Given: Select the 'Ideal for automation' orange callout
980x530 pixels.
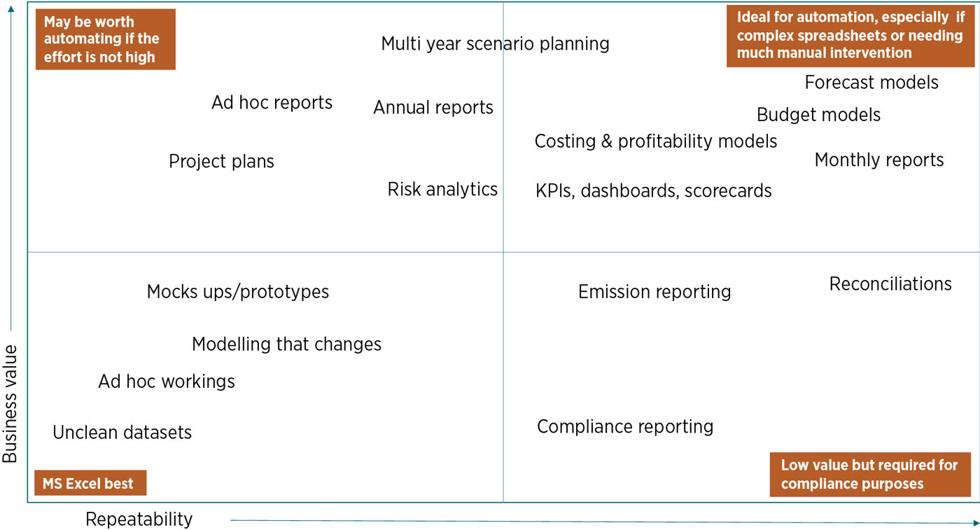Looking at the screenshot, I should point(850,36).
